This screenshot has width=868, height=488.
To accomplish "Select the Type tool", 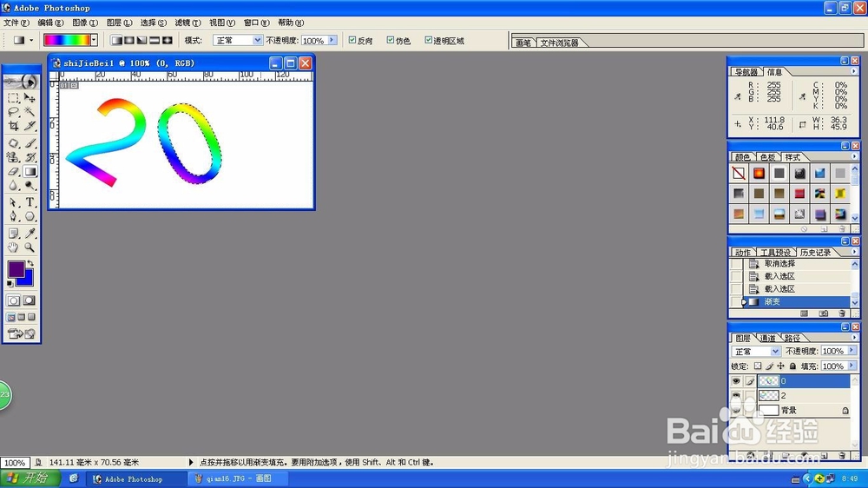I will (x=30, y=202).
